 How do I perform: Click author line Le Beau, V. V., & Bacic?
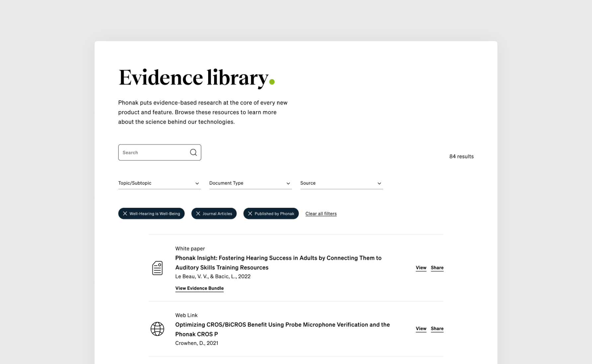point(213,276)
